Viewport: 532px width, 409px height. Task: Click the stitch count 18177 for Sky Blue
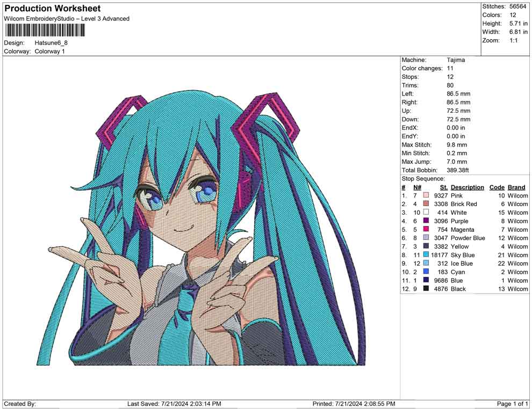point(440,255)
